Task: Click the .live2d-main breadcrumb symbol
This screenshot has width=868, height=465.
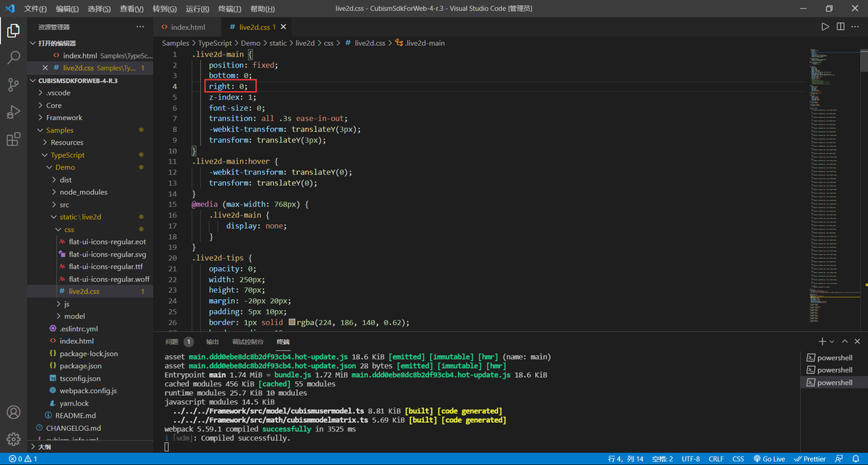Action: (419, 43)
